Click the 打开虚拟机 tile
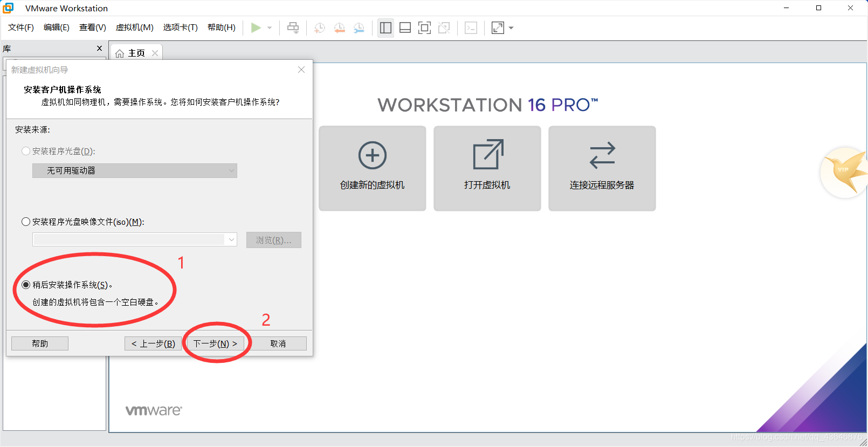 [x=487, y=168]
